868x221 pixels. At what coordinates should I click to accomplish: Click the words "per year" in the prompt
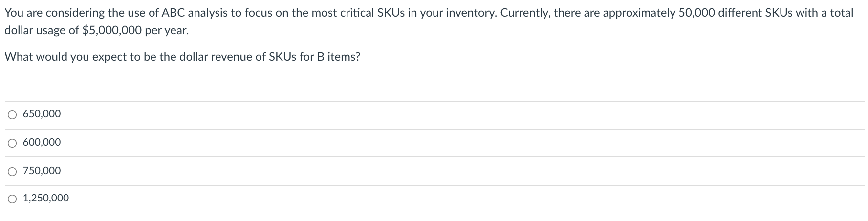(x=166, y=30)
